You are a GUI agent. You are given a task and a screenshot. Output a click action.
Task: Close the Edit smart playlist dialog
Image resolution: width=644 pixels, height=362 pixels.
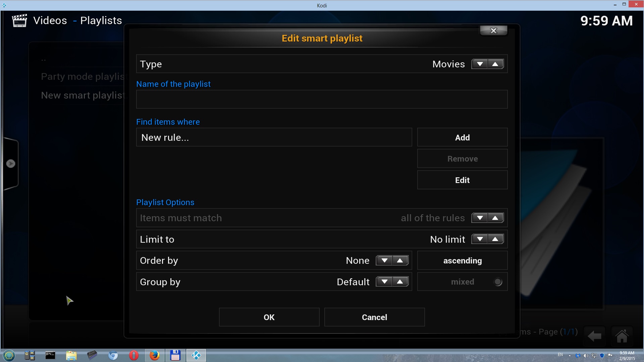[493, 31]
